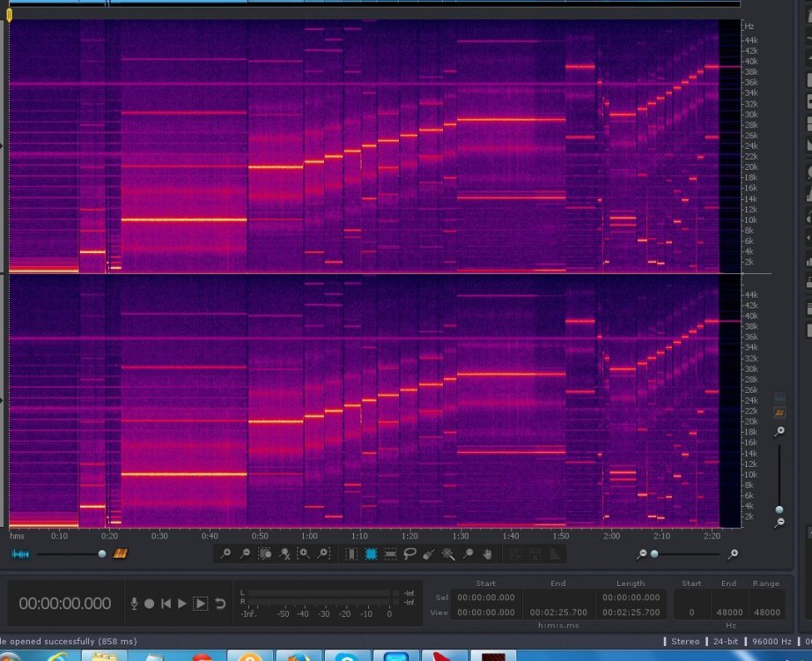Viewport: 812px width, 661px height.
Task: Click the horizontal zoom-out magnifier at bottom right
Action: (x=642, y=553)
